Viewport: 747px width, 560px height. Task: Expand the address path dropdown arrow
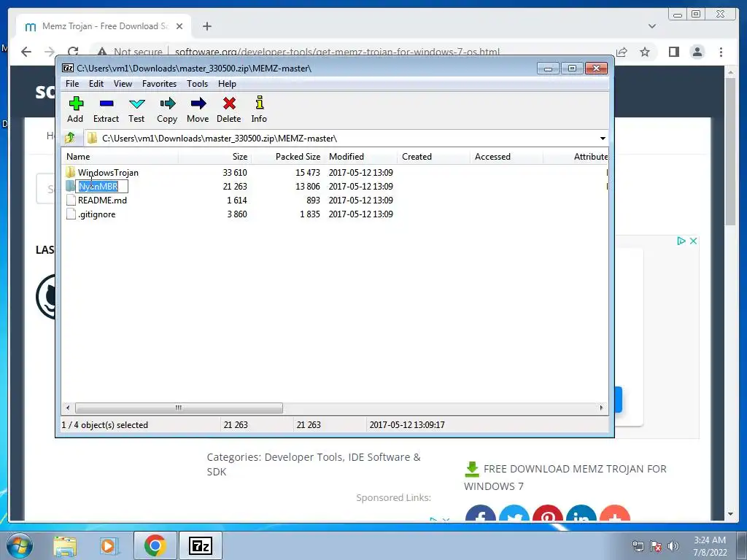[603, 138]
